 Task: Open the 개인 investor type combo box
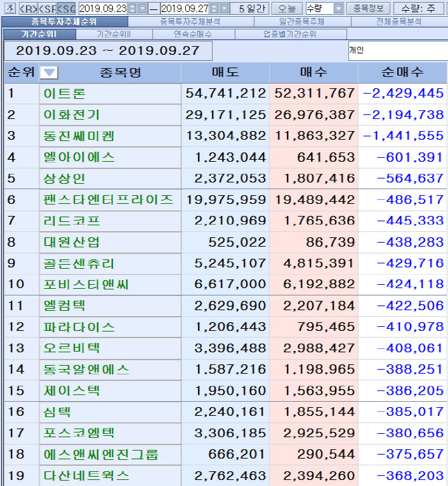pyautogui.click(x=397, y=49)
